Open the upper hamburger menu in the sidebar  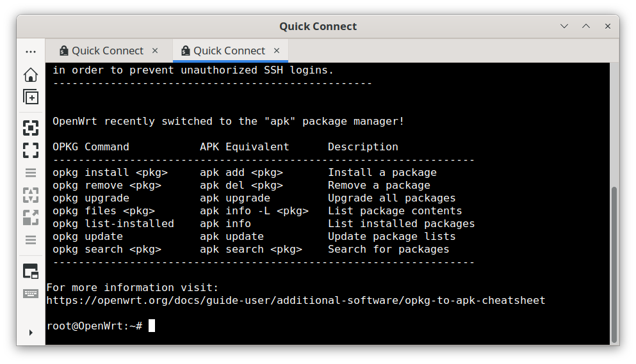tap(31, 173)
